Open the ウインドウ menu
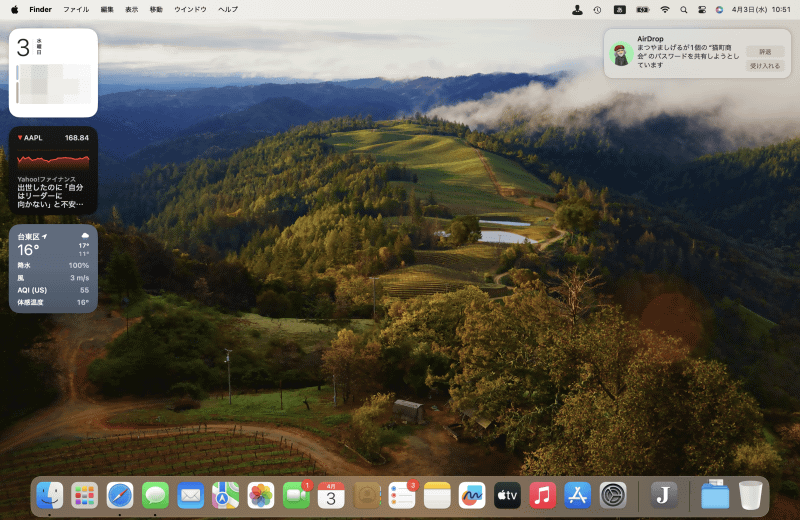This screenshot has width=800, height=520. [190, 9]
